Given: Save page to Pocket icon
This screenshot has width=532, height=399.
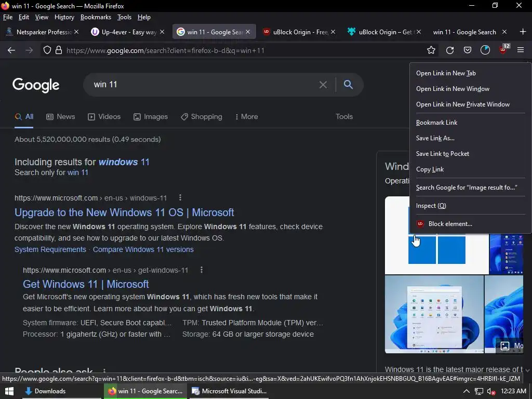Looking at the screenshot, I should (468, 50).
